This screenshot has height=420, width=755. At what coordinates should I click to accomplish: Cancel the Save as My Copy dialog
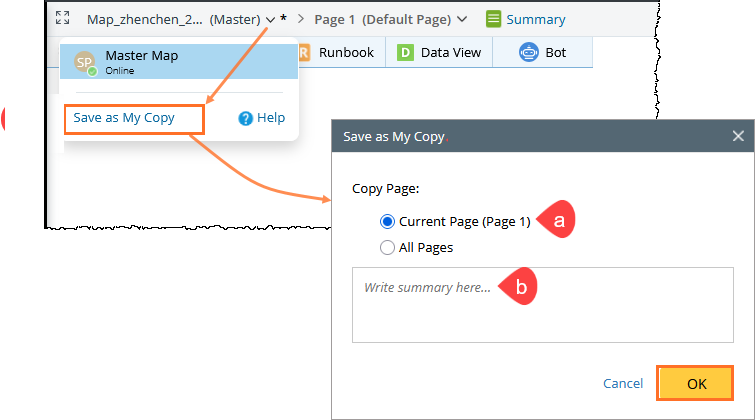pos(623,383)
